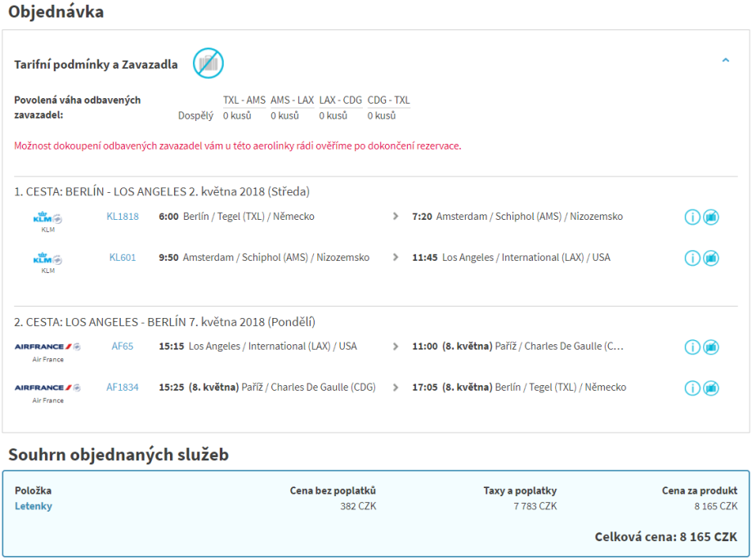Click the info icon for flight KL1818
Image resolution: width=752 pixels, height=560 pixels.
point(692,217)
